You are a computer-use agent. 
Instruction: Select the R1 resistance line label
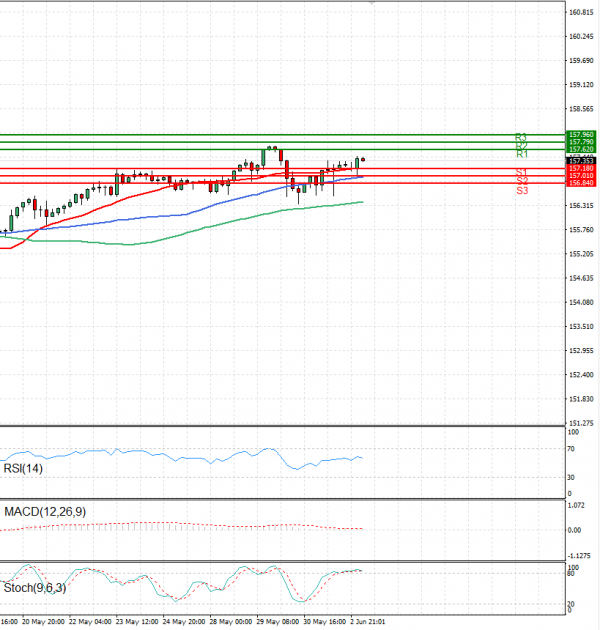click(x=522, y=154)
